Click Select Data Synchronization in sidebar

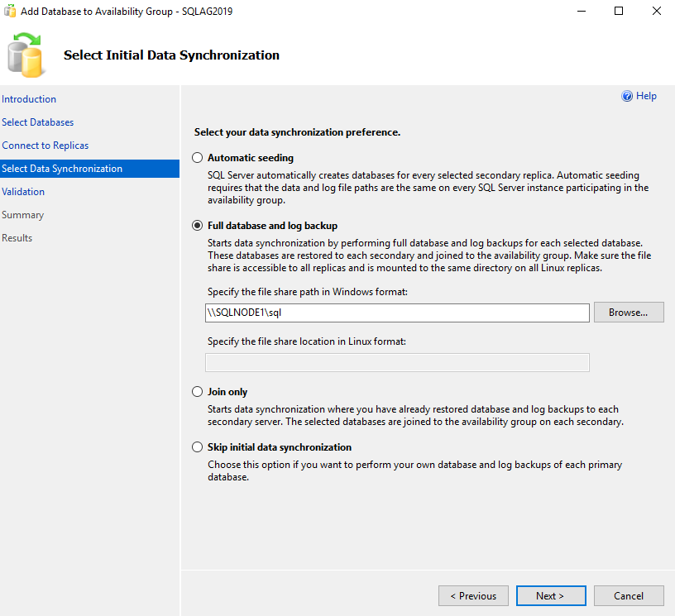(62, 169)
